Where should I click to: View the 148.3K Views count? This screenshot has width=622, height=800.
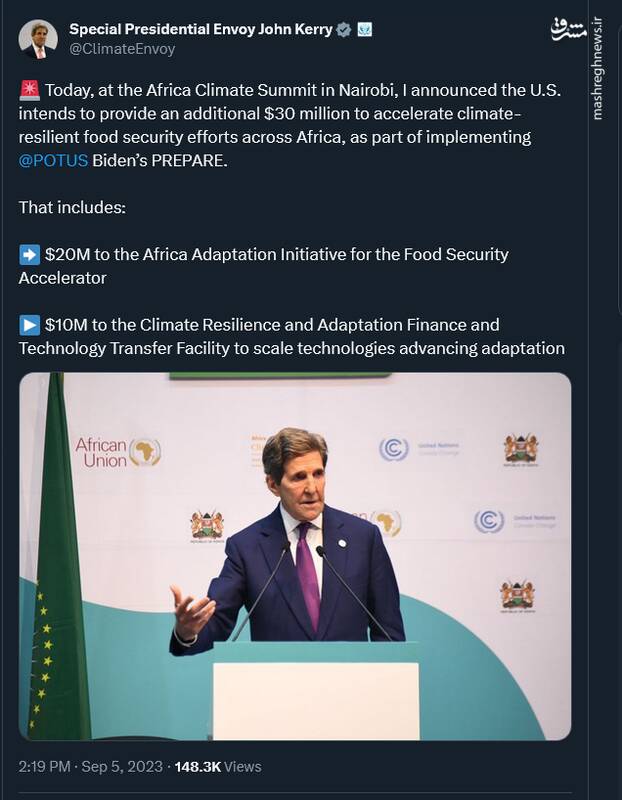click(x=217, y=767)
